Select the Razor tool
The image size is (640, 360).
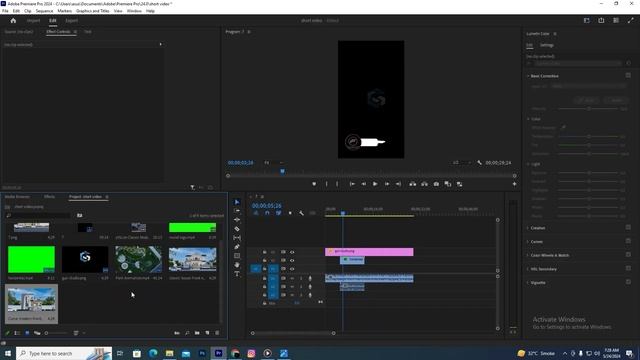(237, 229)
